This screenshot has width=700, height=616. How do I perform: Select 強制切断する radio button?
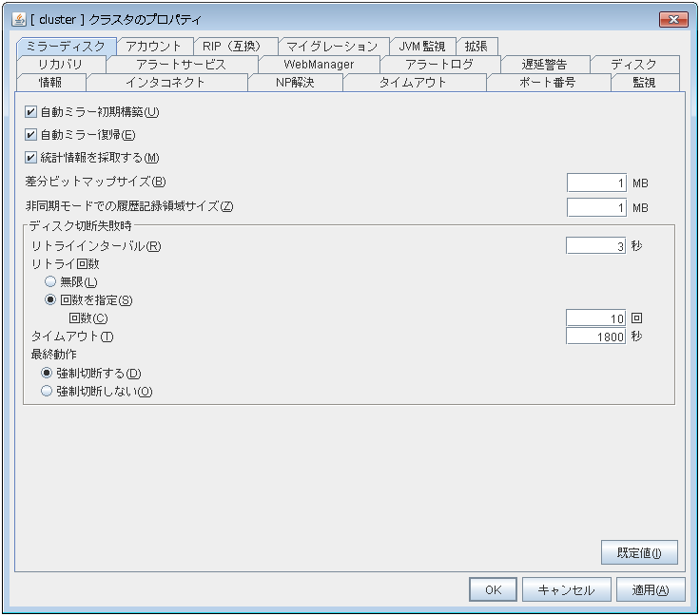coord(47,373)
